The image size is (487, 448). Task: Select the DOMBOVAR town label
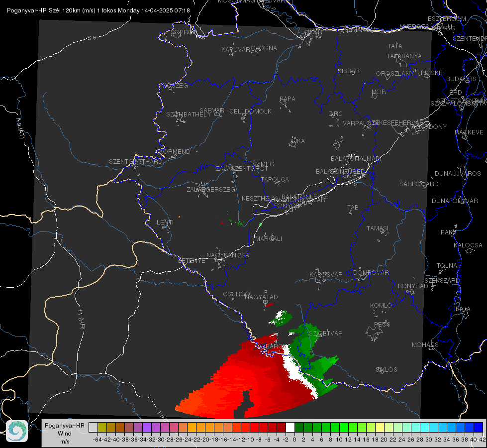[x=371, y=273]
